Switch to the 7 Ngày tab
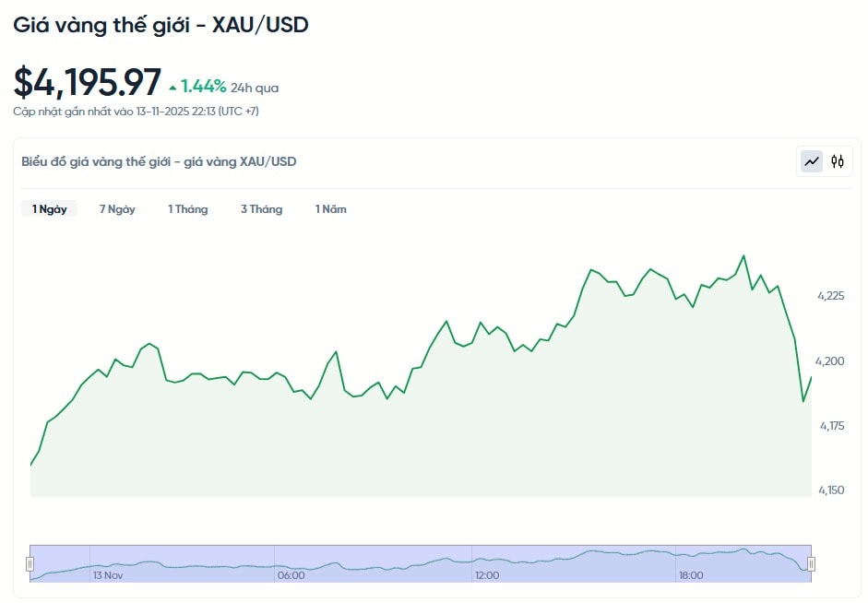 117,209
